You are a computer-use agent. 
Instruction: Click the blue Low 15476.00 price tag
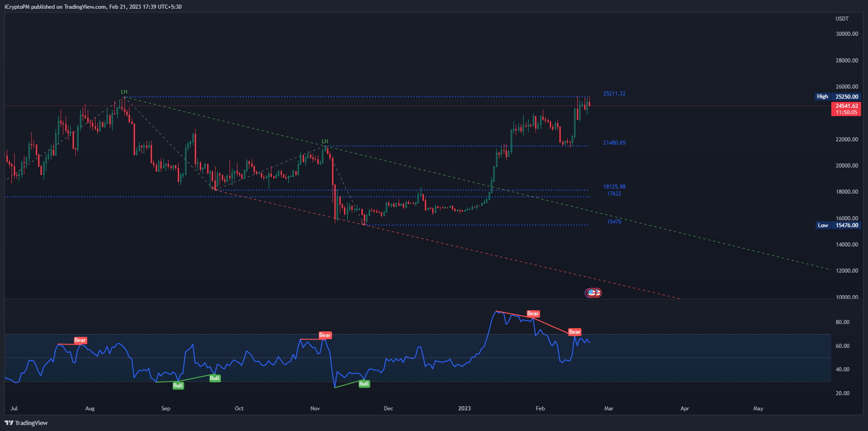pos(839,225)
